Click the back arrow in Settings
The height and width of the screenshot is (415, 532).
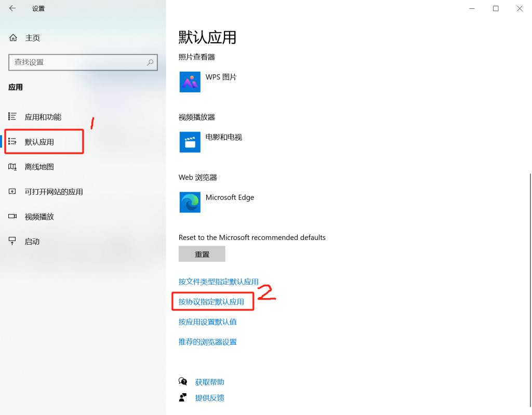(x=12, y=8)
